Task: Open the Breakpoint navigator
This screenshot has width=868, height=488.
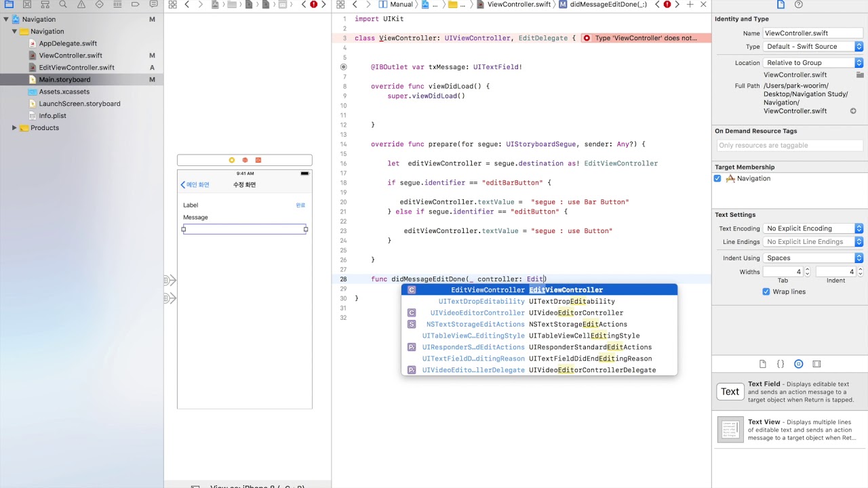Action: coord(135,4)
